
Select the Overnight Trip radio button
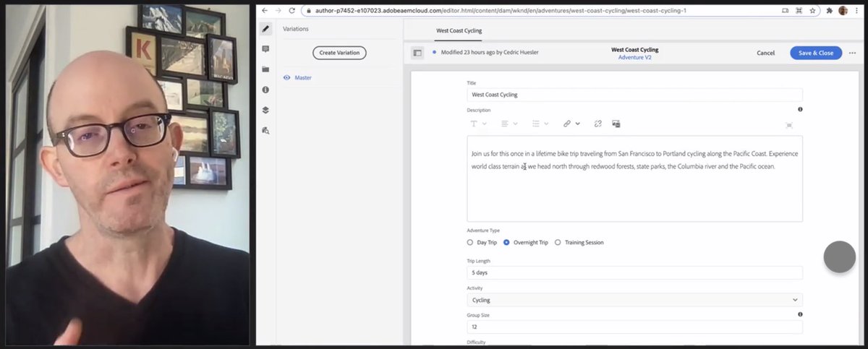506,243
